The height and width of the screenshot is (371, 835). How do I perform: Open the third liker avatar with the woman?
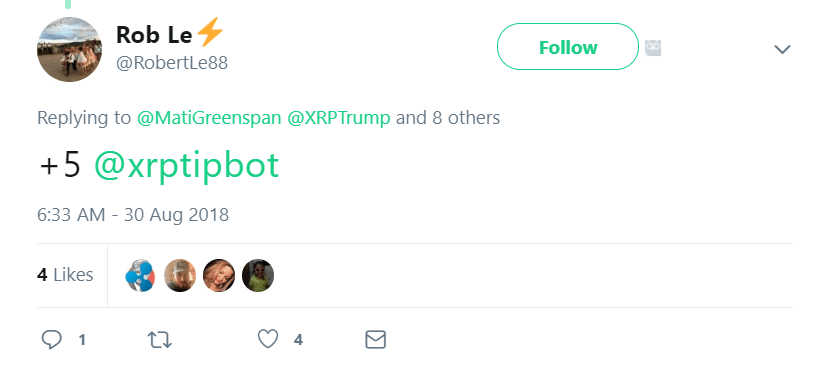(x=219, y=276)
